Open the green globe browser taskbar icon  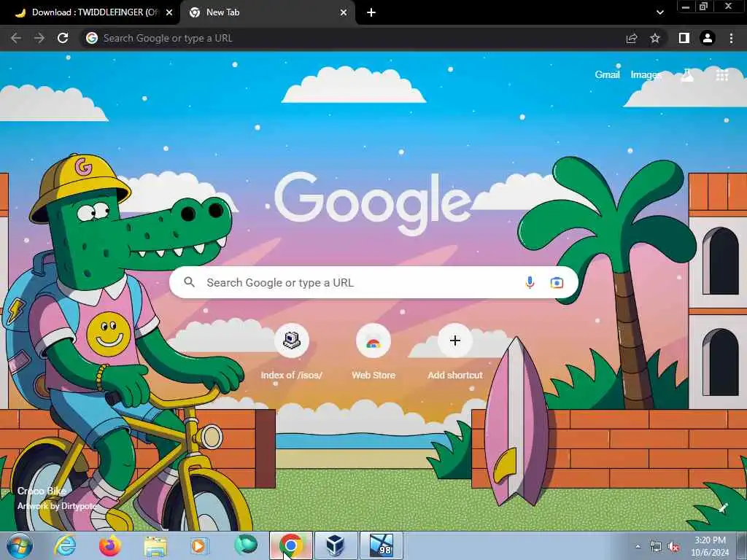coord(246,545)
